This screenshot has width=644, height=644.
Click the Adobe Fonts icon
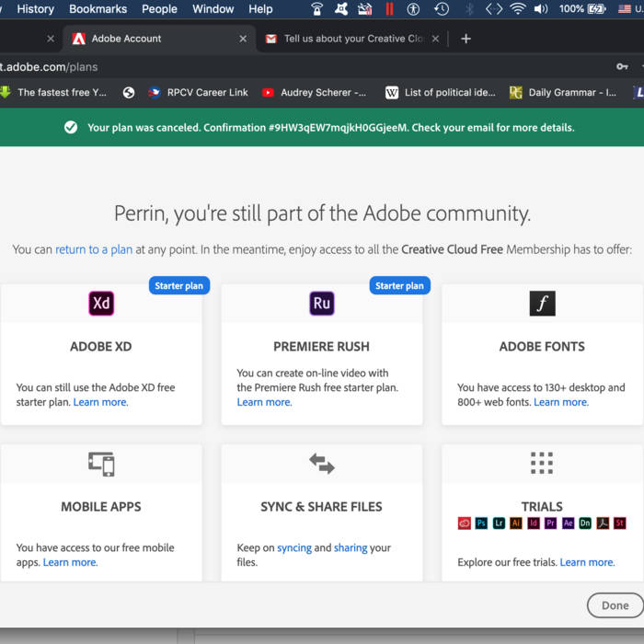tap(542, 304)
